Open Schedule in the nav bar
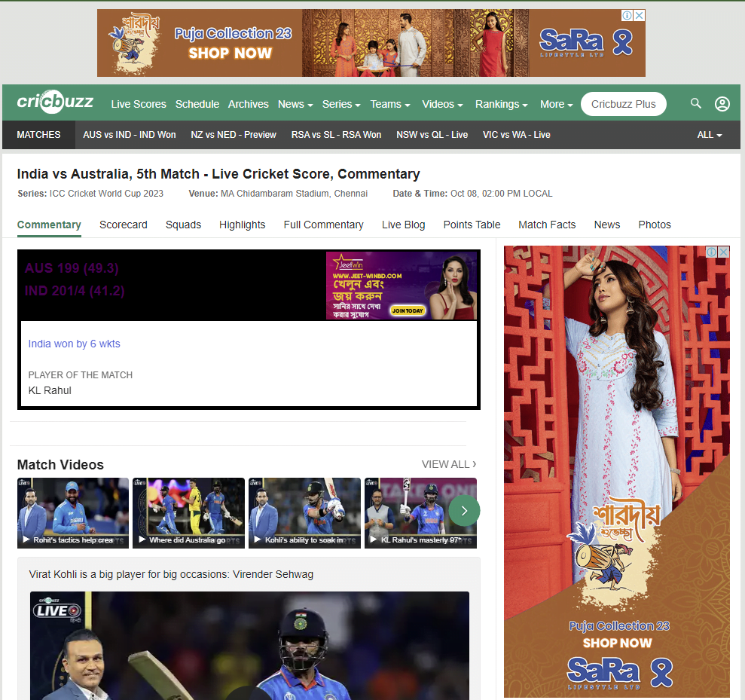The image size is (745, 700). click(197, 104)
